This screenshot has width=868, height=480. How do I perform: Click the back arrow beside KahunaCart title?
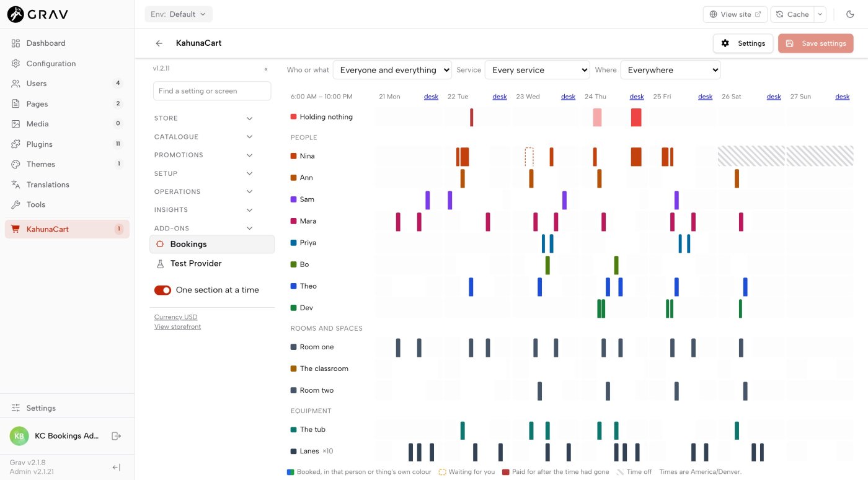(159, 43)
